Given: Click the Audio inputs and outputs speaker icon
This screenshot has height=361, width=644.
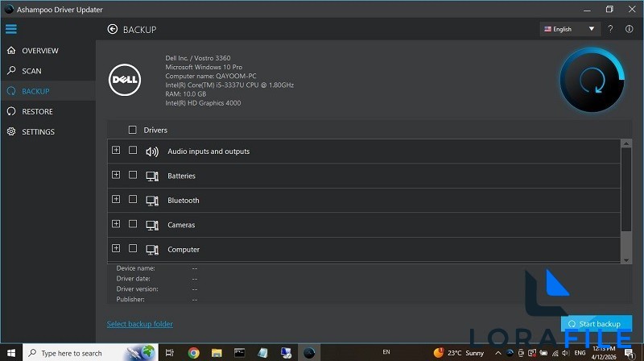Looking at the screenshot, I should click(x=152, y=151).
